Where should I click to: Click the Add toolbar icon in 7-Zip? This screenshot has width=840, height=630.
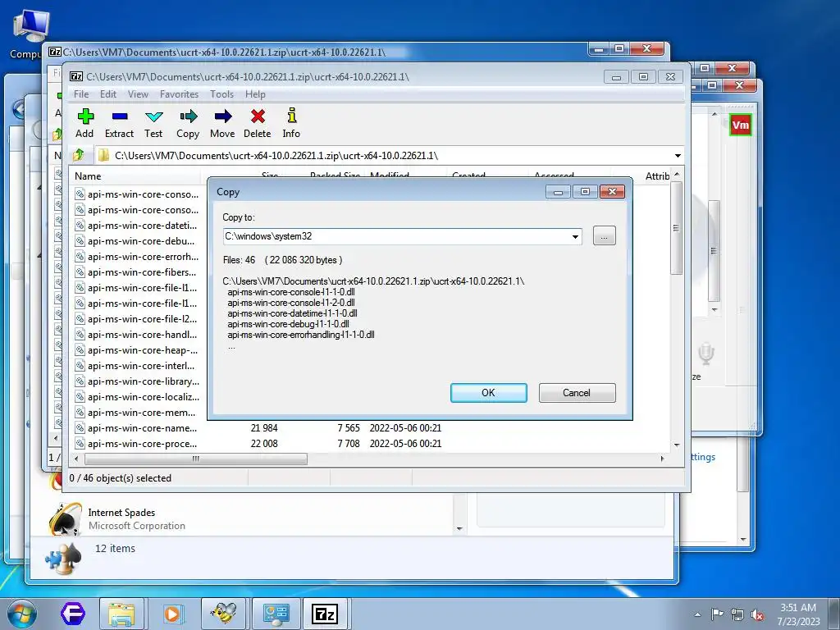(85, 116)
